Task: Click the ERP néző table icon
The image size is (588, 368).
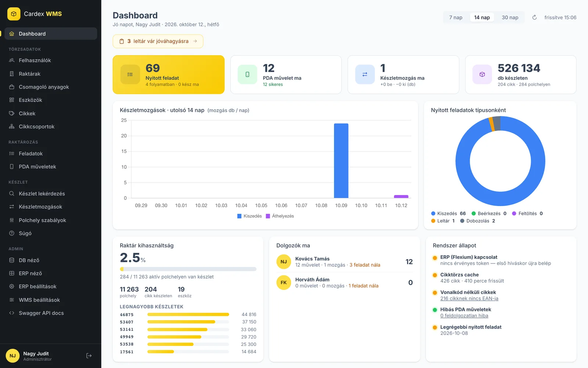Action: coord(12,273)
